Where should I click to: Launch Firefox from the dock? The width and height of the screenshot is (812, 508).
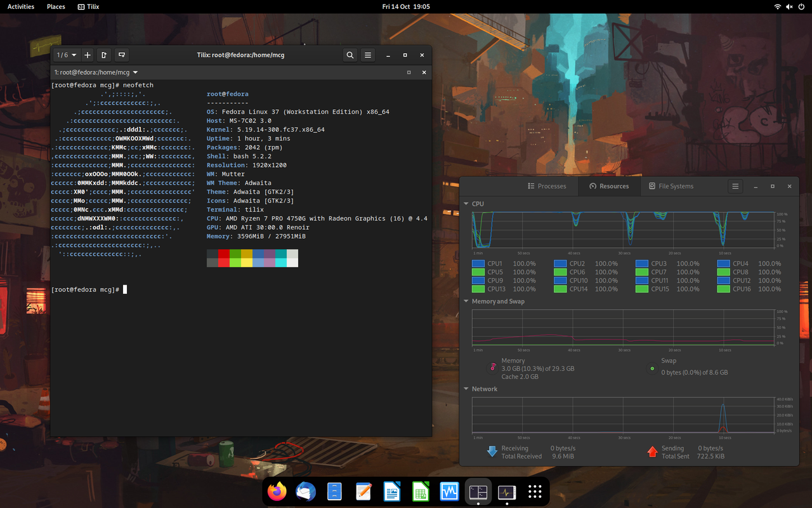point(277,491)
